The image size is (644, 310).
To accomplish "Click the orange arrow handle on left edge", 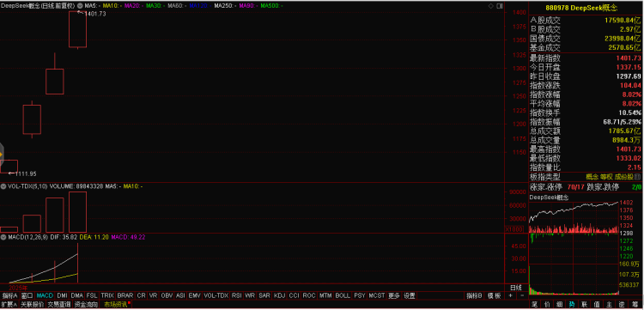I will point(1,155).
